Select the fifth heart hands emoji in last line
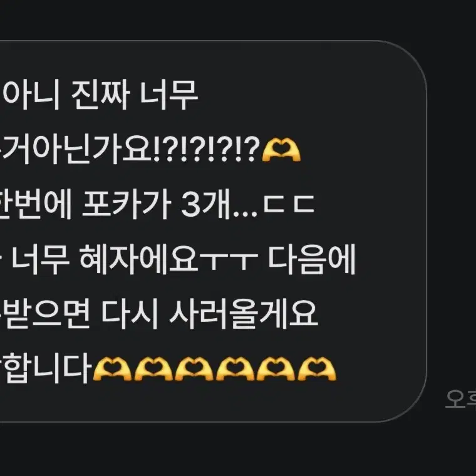The height and width of the screenshot is (476, 476). click(276, 369)
